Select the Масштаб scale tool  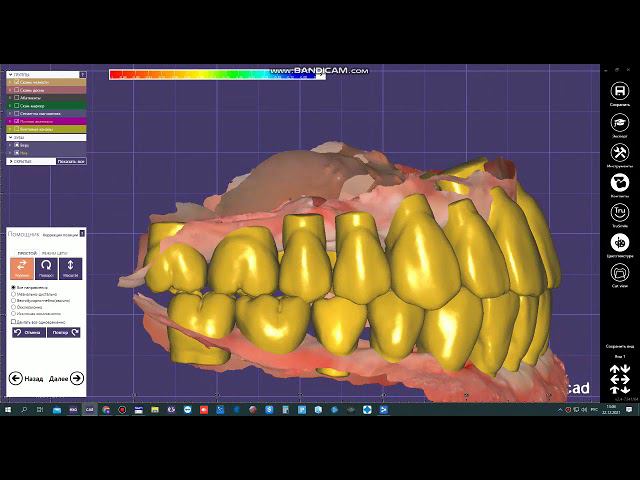click(71, 269)
